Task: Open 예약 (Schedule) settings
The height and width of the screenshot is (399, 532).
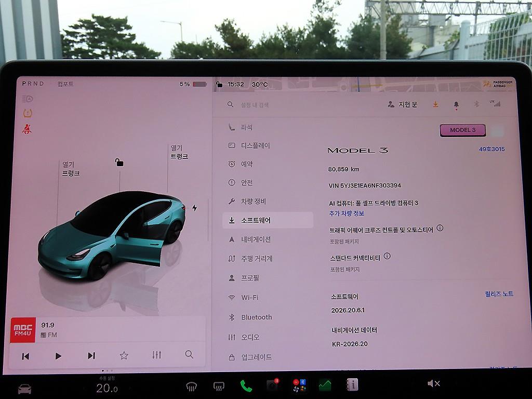Action: coord(241,164)
